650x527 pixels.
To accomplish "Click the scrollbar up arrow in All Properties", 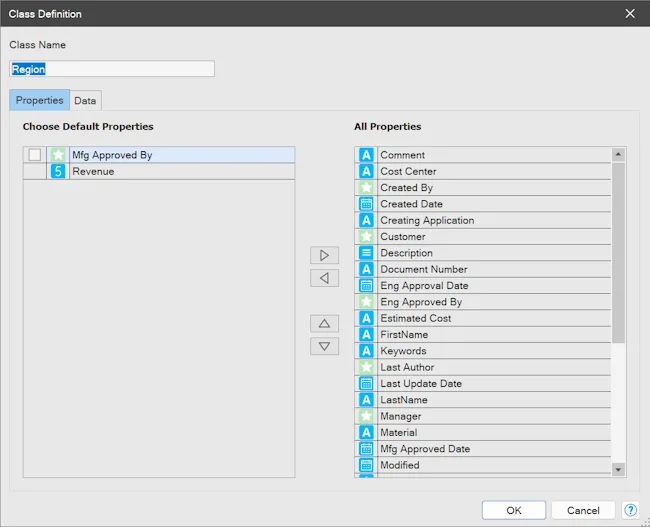I will (x=618, y=154).
